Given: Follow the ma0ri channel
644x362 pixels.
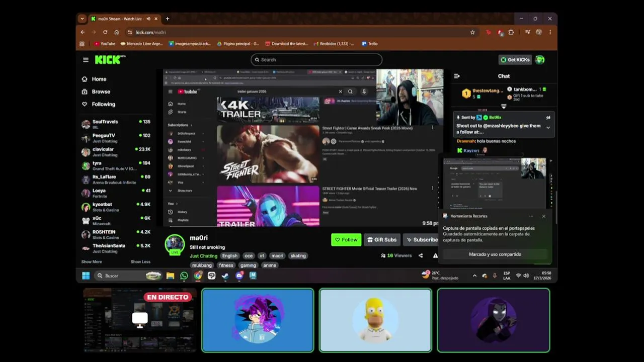Looking at the screenshot, I should (346, 240).
